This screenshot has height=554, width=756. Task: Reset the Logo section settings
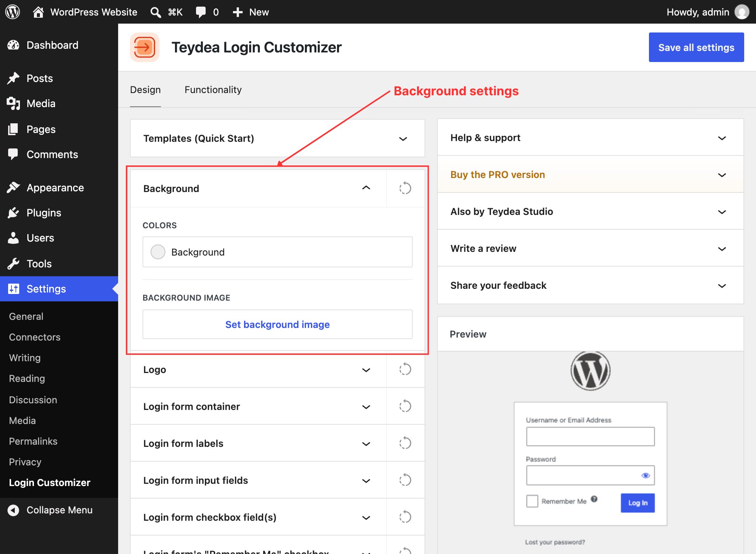[405, 369]
